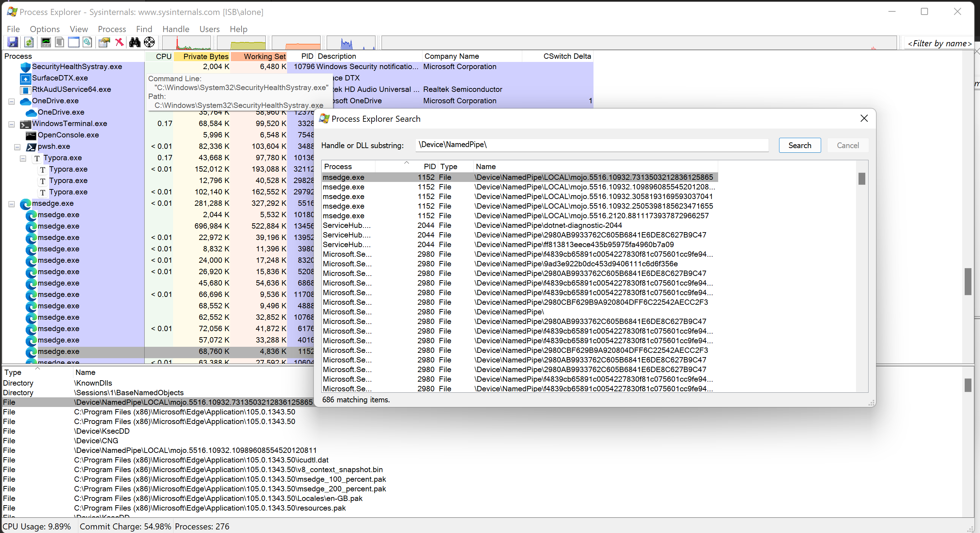Select the ff813813eece435b95975fa4960b7a09 pipe result
This screenshot has height=533, width=980.
[x=520, y=245]
